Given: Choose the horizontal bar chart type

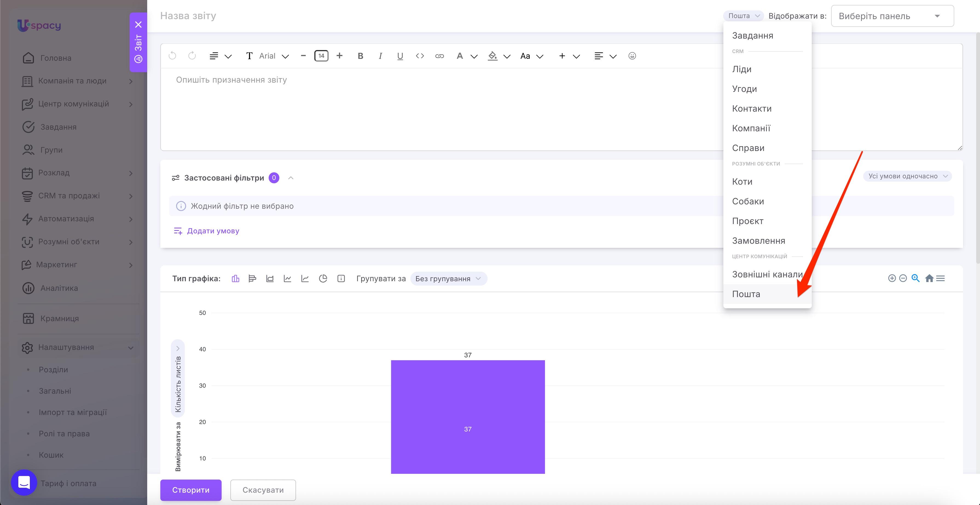Looking at the screenshot, I should click(x=252, y=278).
